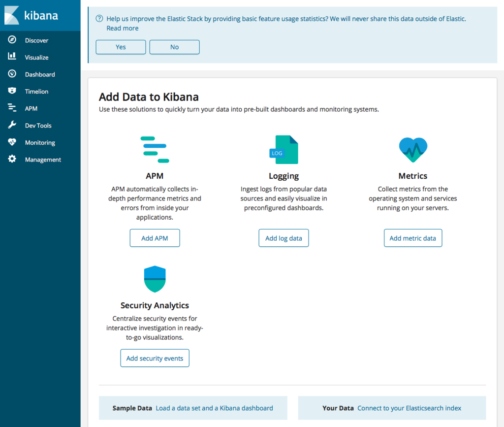This screenshot has width=504, height=427.
Task: Click the APM card title
Action: tap(155, 176)
